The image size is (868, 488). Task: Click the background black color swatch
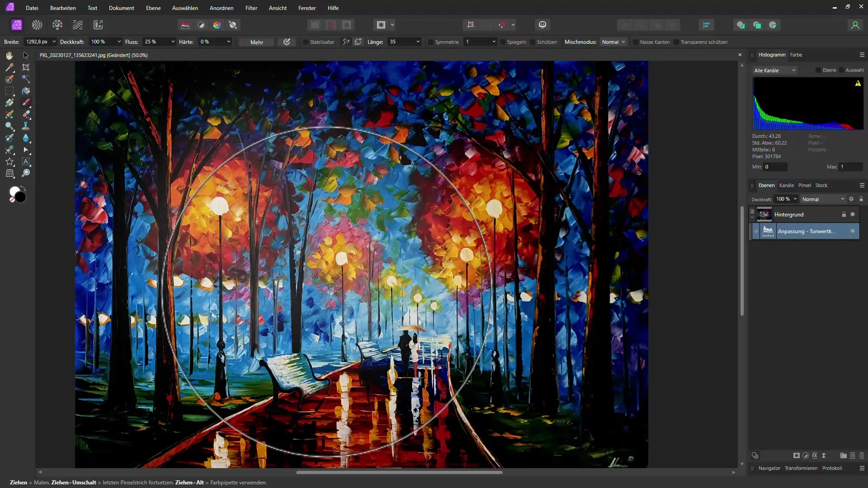pos(21,197)
